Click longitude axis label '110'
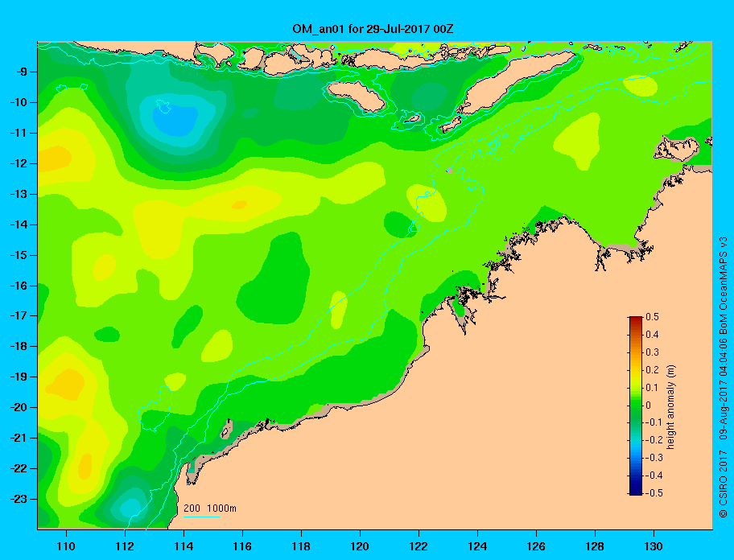The width and height of the screenshot is (734, 560). pos(66,546)
